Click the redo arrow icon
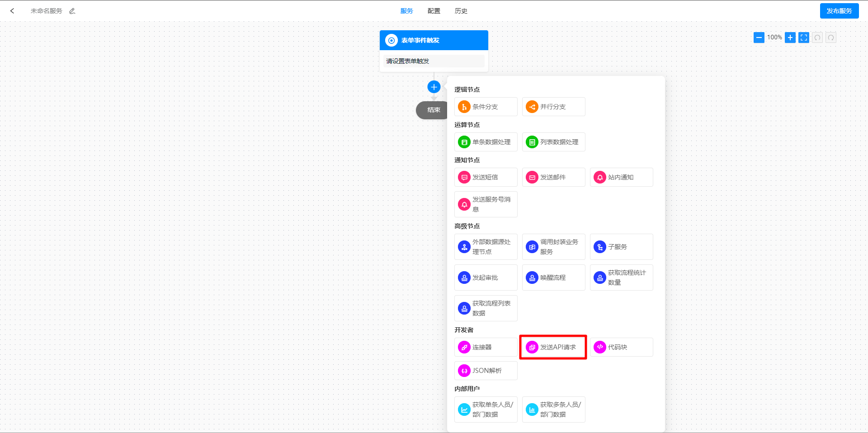Viewport: 868px width, 433px height. coord(830,38)
